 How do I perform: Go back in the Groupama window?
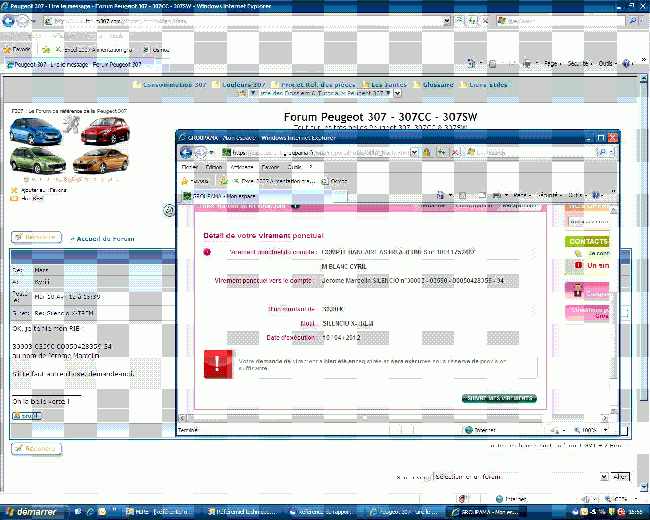click(x=186, y=153)
